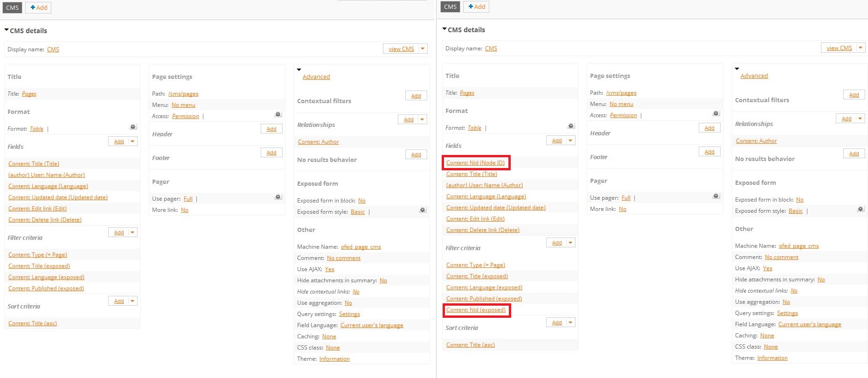Open Content: Title (Title) field, left panel
This screenshot has height=378, width=868.
click(x=34, y=164)
